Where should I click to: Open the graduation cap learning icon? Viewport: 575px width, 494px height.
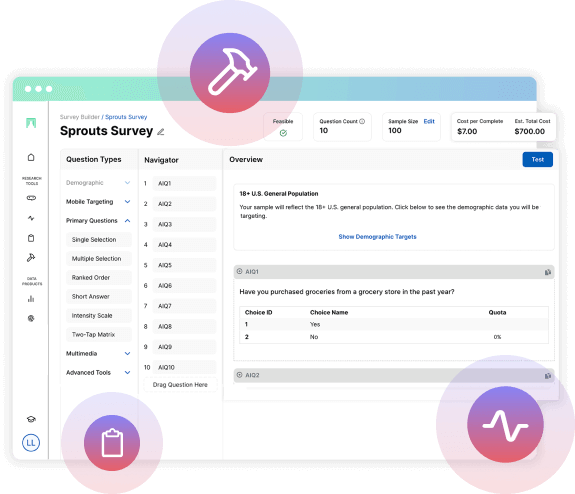click(31, 419)
